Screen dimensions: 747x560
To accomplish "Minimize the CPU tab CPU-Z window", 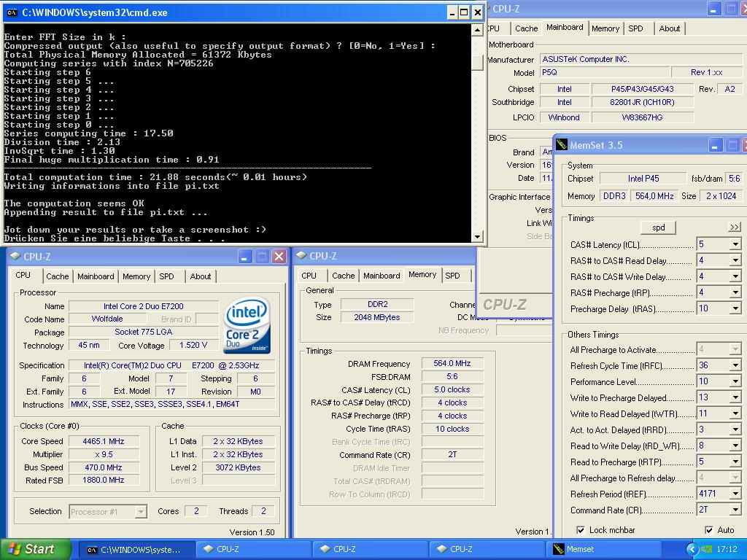I will coord(245,257).
